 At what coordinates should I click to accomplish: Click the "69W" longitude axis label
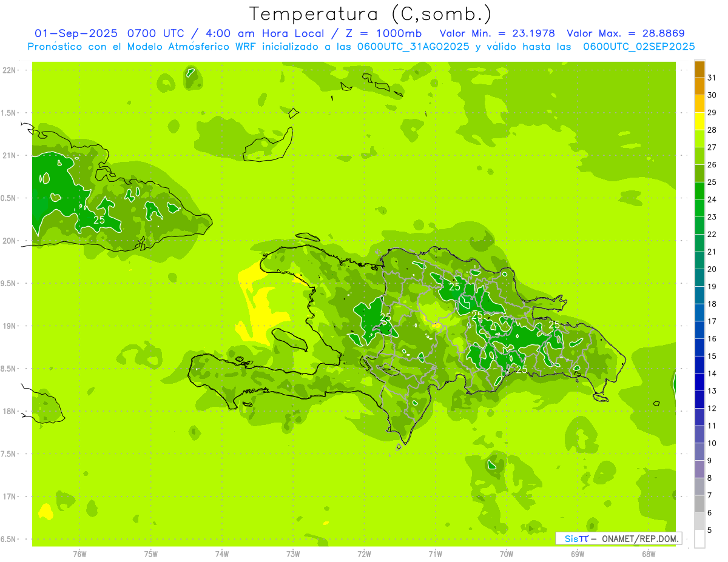[x=578, y=554]
